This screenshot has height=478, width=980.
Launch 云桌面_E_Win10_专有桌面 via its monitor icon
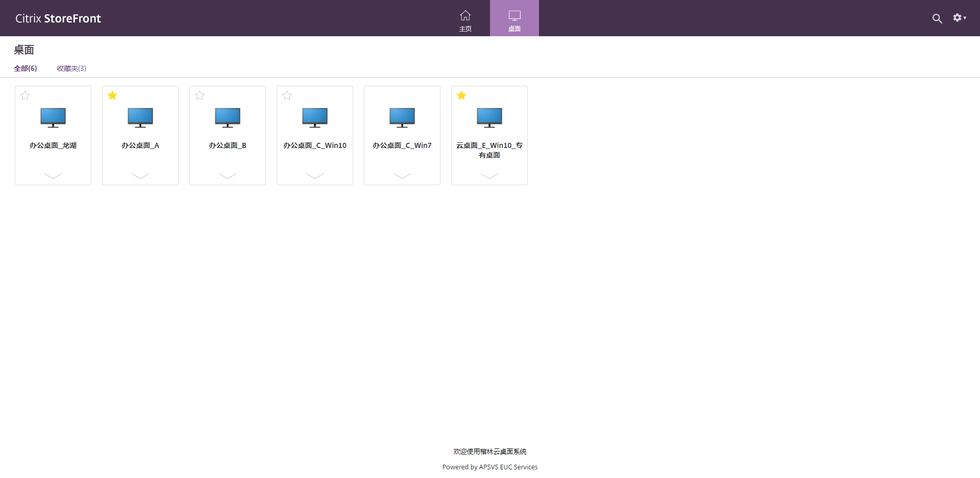[489, 117]
